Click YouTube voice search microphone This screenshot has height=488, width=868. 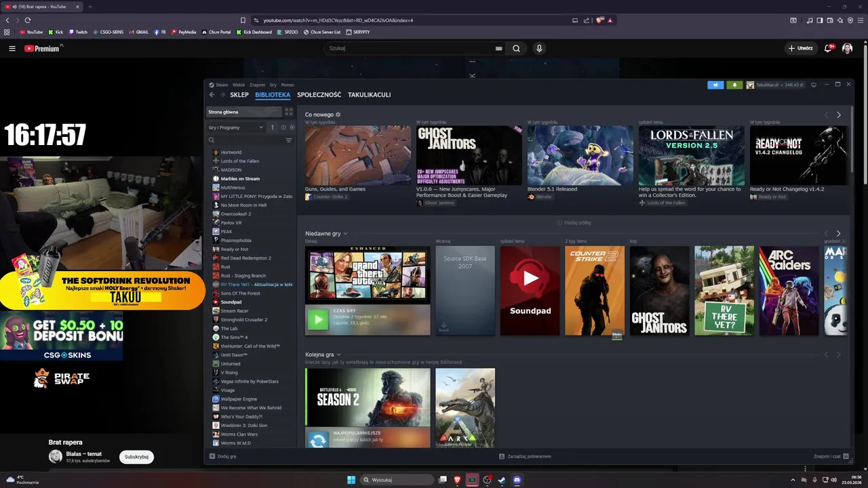(539, 48)
